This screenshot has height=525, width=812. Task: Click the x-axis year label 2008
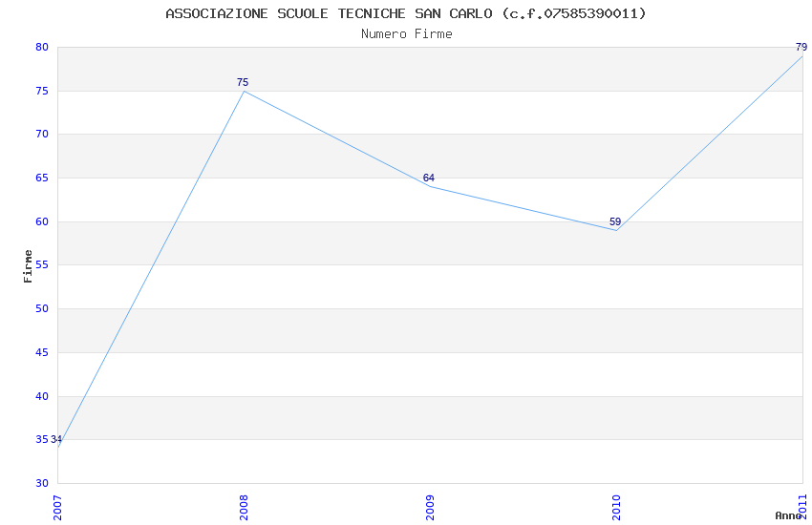point(244,508)
